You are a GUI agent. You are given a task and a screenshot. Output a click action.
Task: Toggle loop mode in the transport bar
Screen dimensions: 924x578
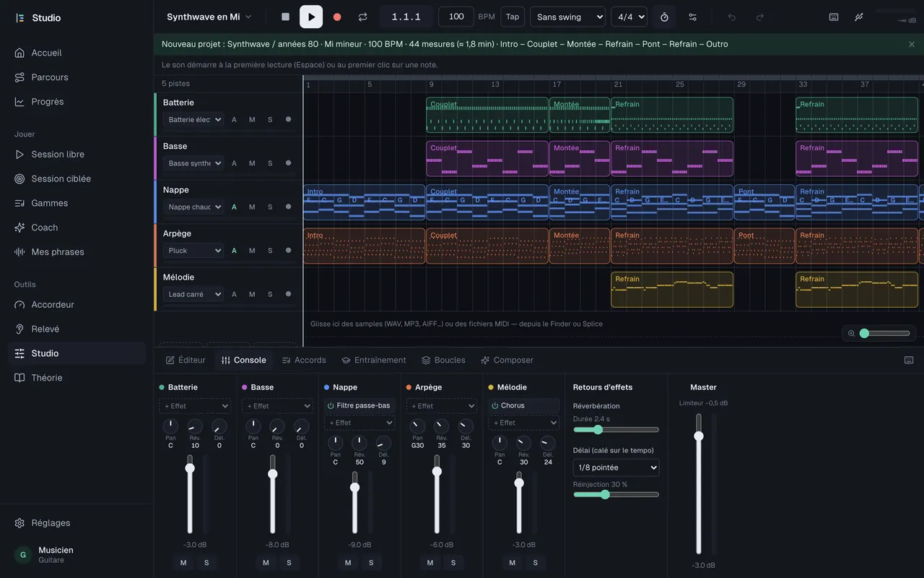pyautogui.click(x=363, y=17)
